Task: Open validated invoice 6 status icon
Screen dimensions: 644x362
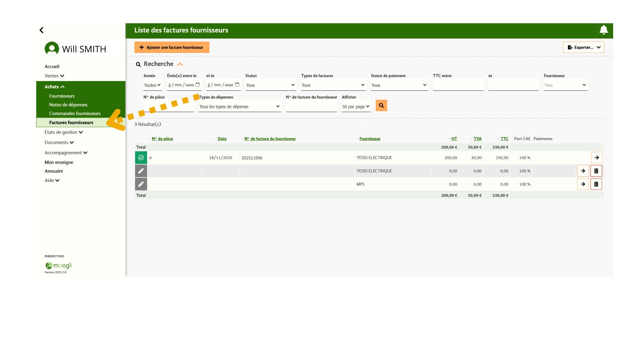Action: [141, 158]
